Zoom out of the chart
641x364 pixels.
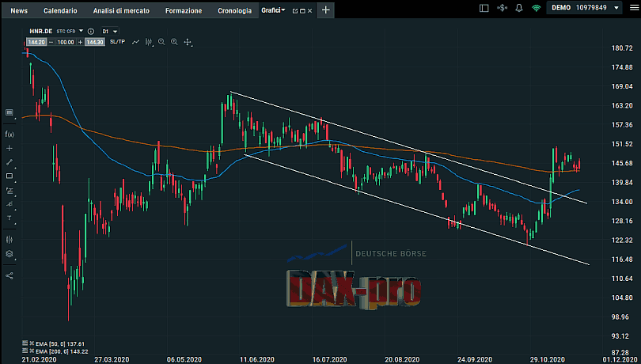point(161,42)
